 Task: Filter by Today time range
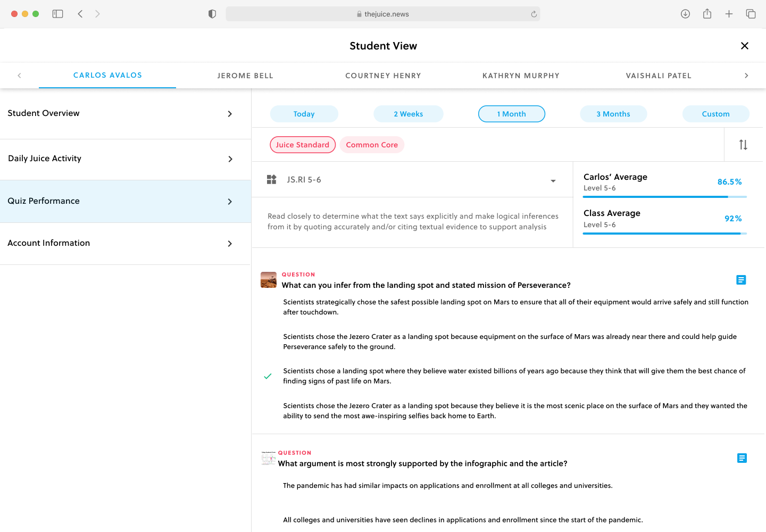[304, 114]
